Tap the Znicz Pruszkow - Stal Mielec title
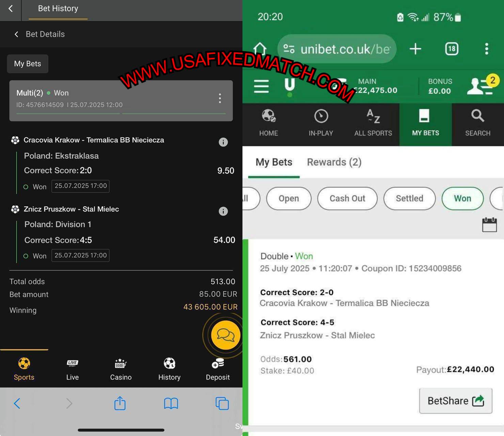The height and width of the screenshot is (436, 504). [71, 209]
